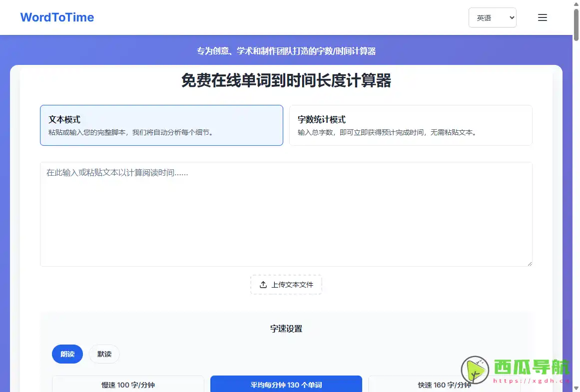
Task: Click the upload arrow icon on the file button
Action: (263, 284)
